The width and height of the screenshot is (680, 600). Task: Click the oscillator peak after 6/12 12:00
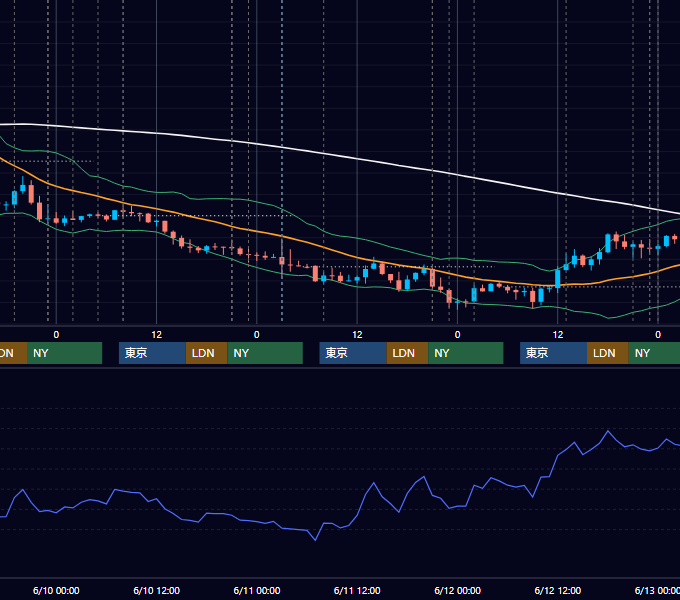pyautogui.click(x=608, y=431)
